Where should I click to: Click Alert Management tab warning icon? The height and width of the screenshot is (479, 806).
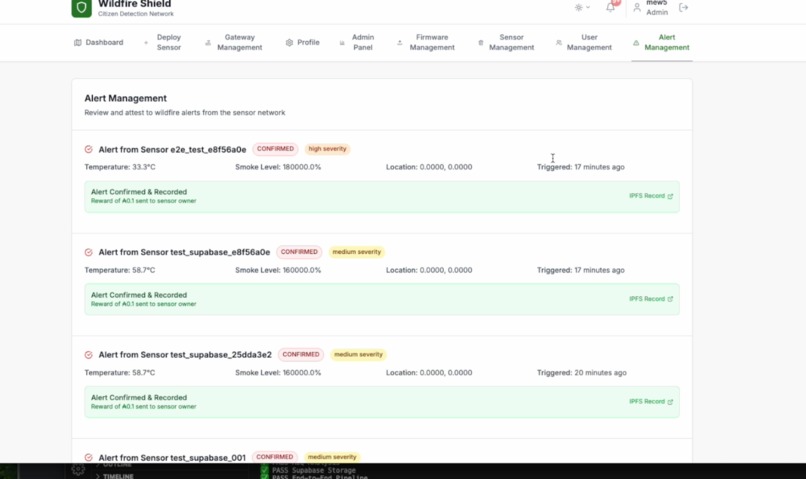pyautogui.click(x=636, y=43)
